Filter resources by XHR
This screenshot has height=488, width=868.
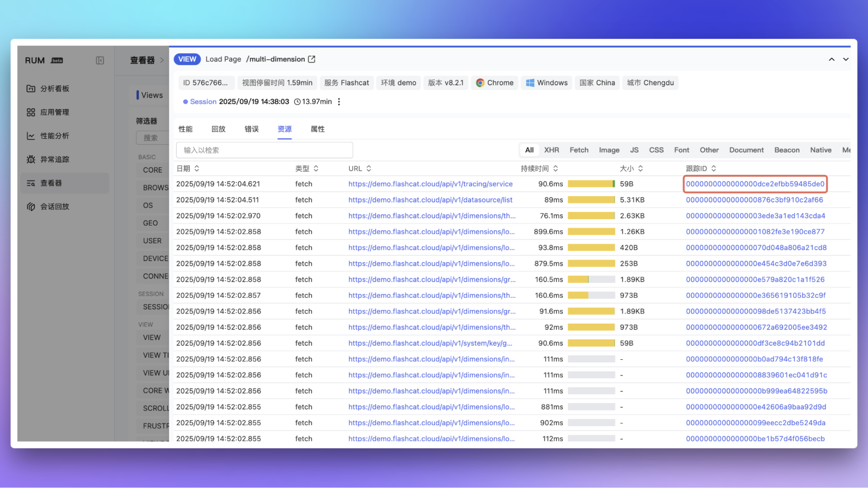pos(551,150)
